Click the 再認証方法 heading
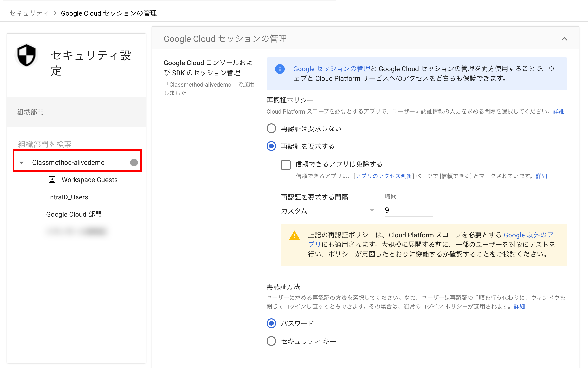The height and width of the screenshot is (368, 588). (283, 287)
